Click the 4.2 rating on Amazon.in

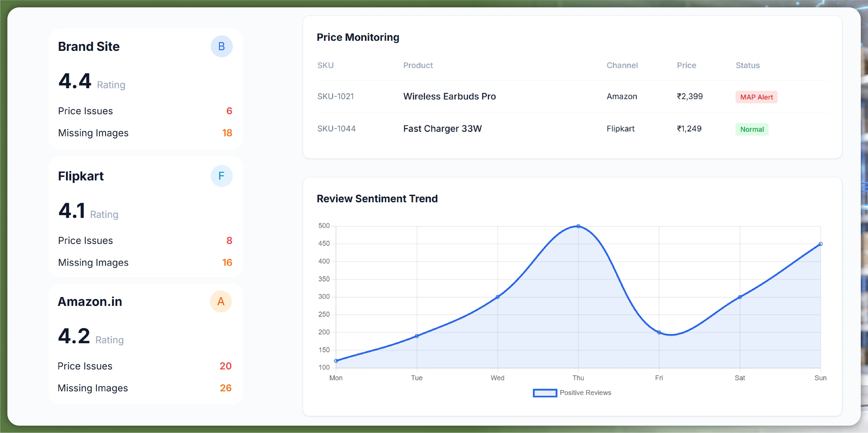pyautogui.click(x=74, y=336)
